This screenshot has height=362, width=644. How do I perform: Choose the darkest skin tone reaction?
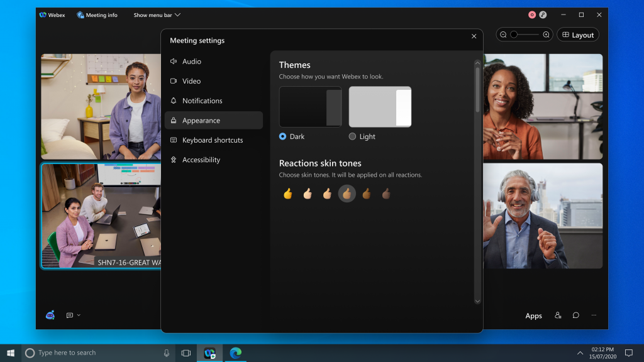386,194
